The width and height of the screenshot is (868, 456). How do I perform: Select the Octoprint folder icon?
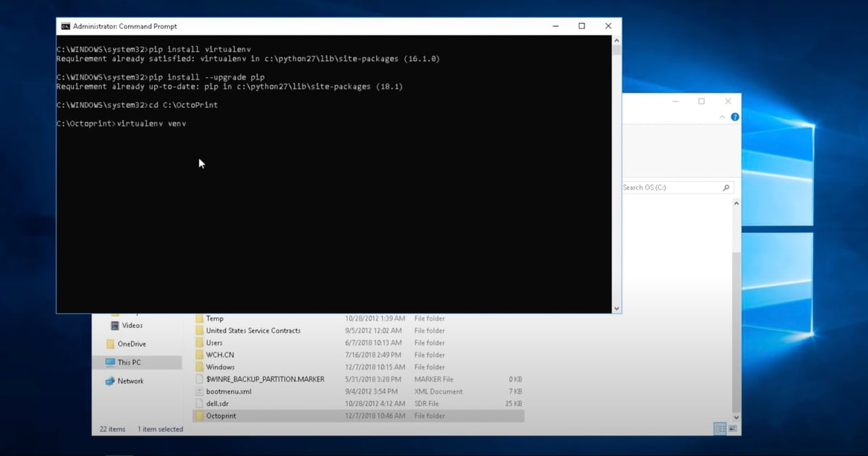[x=200, y=416]
